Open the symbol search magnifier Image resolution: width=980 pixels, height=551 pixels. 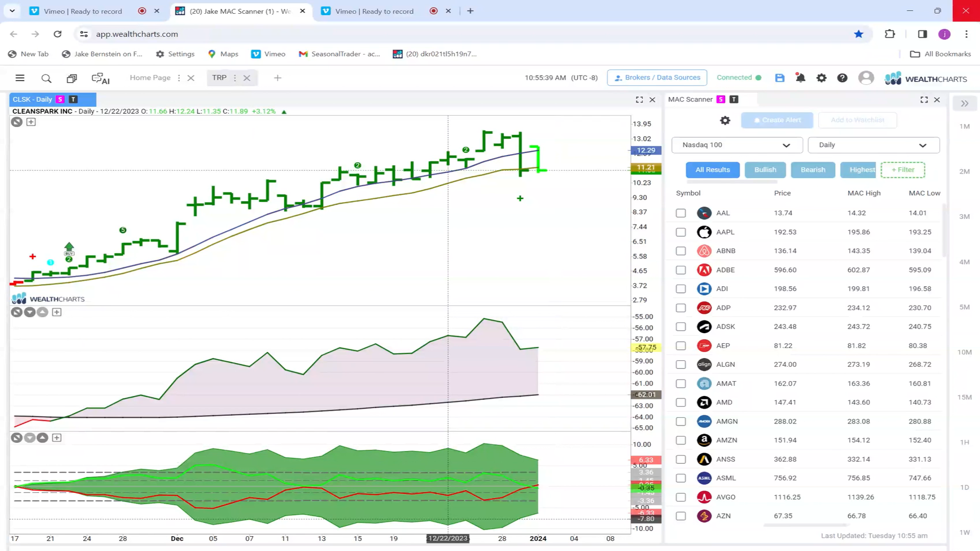pos(46,78)
